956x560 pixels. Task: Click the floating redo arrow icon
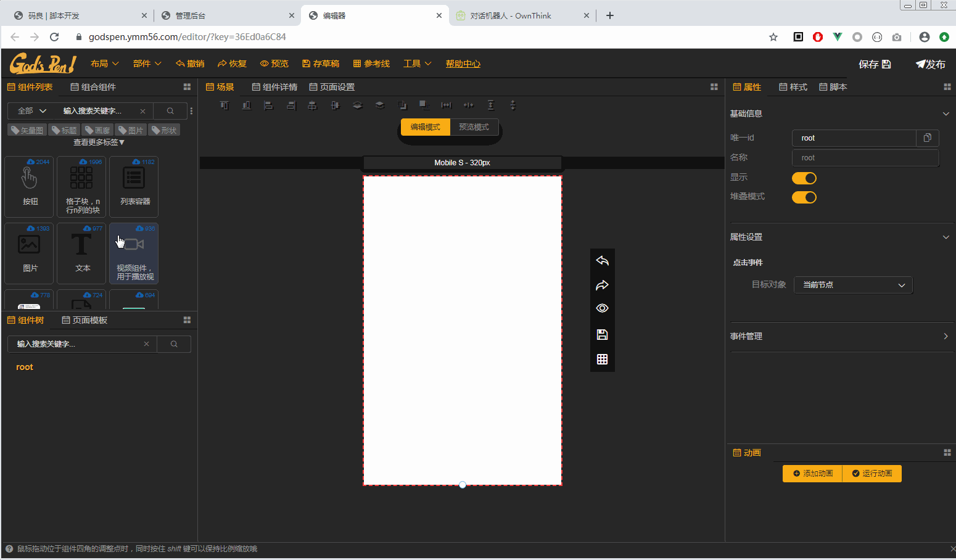603,285
